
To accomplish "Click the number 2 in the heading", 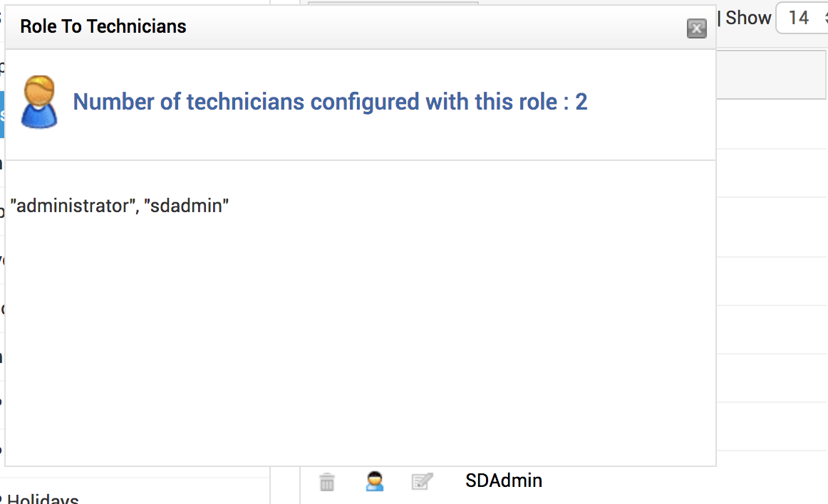I will [x=581, y=102].
